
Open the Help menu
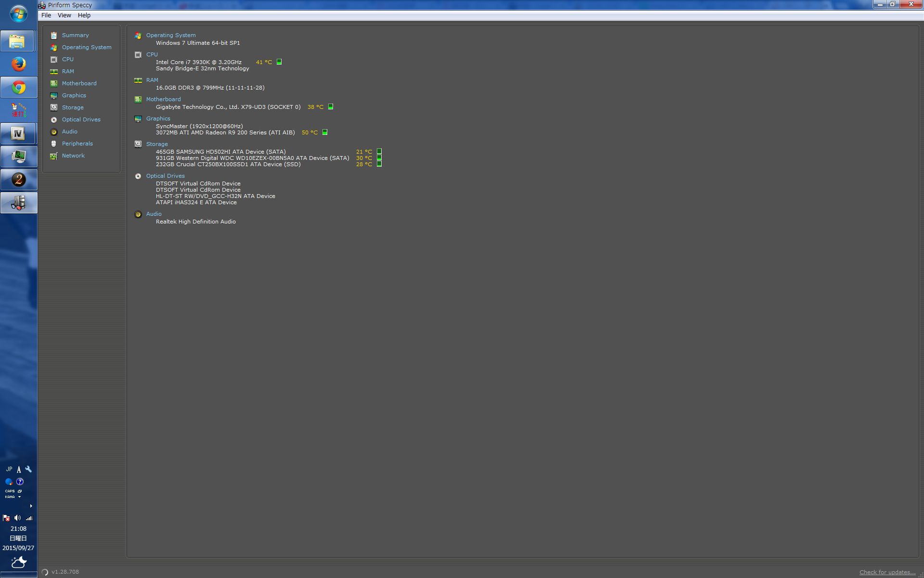coord(84,15)
